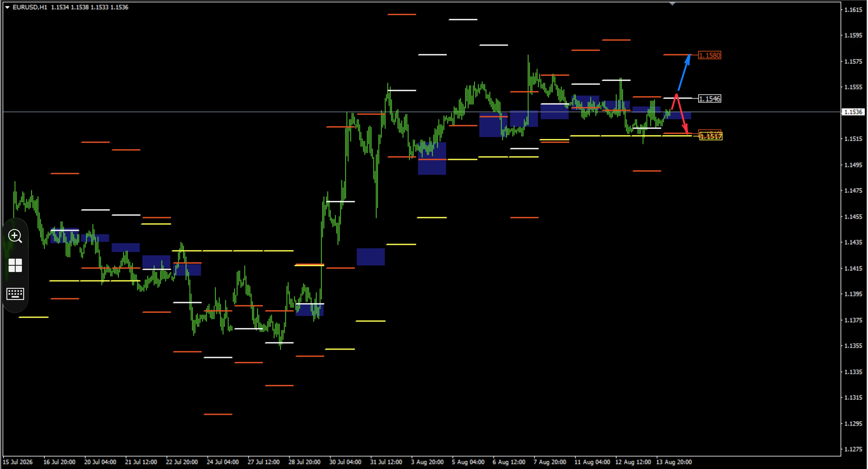The width and height of the screenshot is (868, 469).
Task: Click the magnifier zoom-in icon
Action: pos(15,236)
